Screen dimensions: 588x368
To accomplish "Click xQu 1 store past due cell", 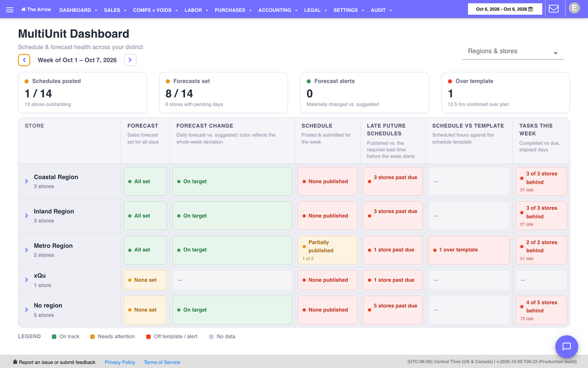I will click(393, 280).
